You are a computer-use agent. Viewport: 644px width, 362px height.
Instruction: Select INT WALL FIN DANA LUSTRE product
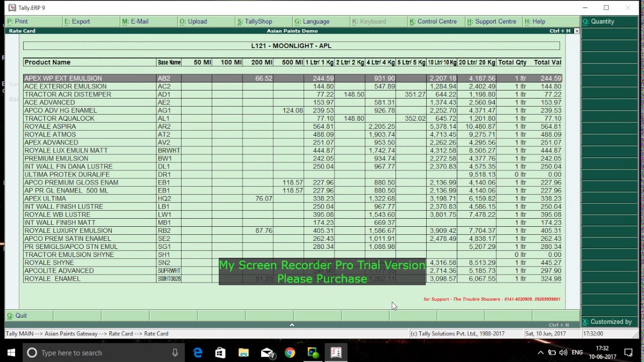(68, 166)
